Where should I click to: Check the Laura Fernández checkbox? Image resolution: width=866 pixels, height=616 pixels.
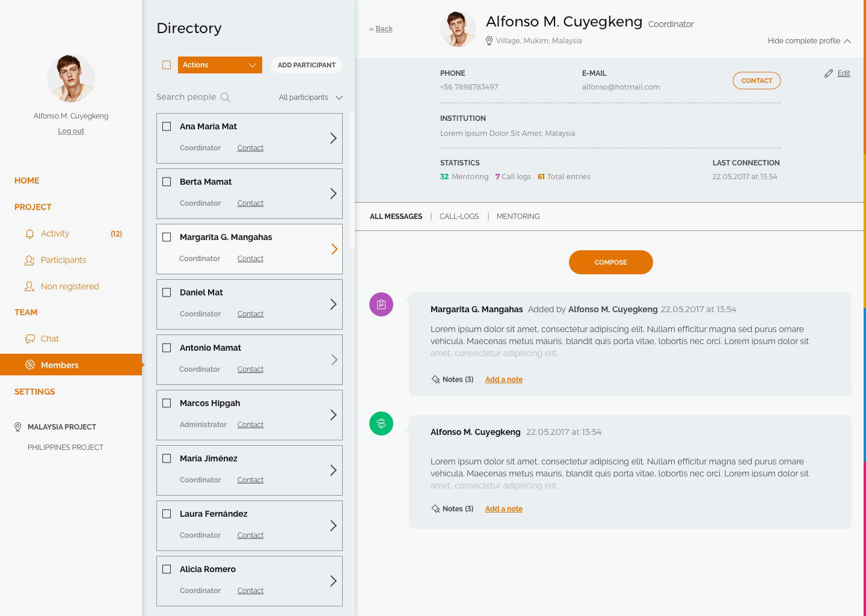167,514
